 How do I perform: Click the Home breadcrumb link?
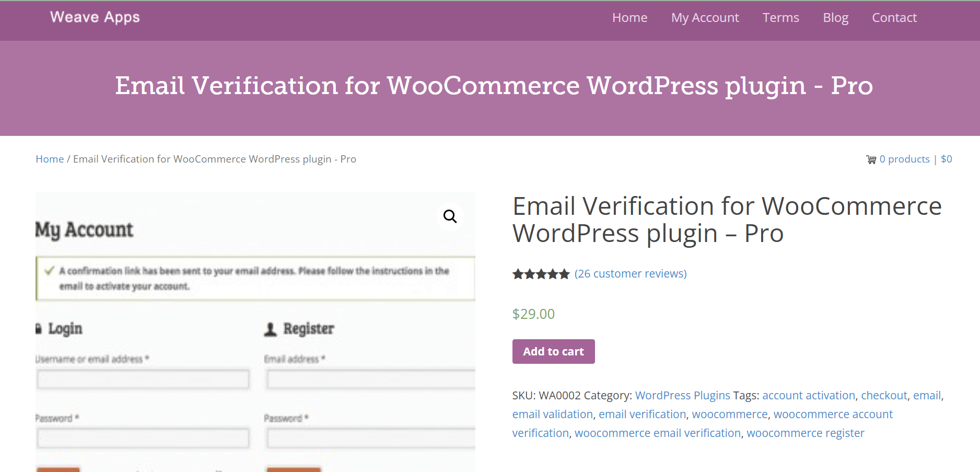pos(50,159)
